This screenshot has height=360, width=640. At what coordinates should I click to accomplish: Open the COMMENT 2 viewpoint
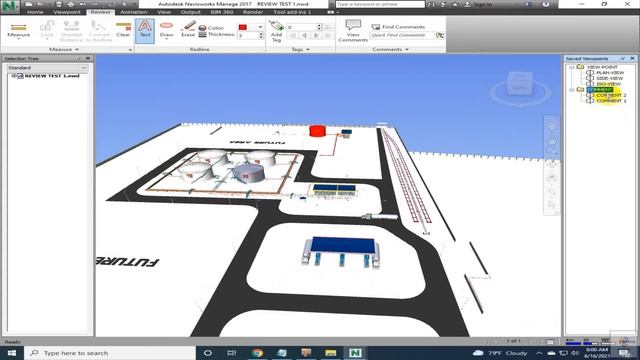(611, 95)
